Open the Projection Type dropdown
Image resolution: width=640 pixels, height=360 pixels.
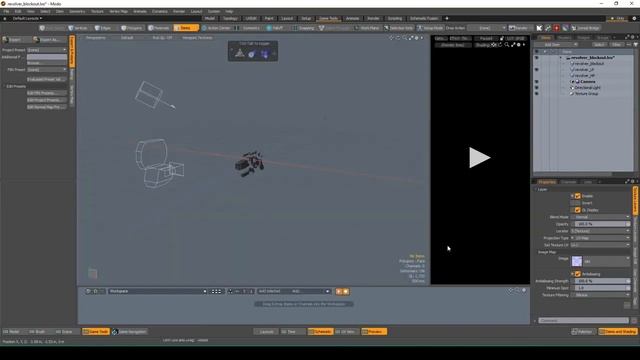(600, 238)
